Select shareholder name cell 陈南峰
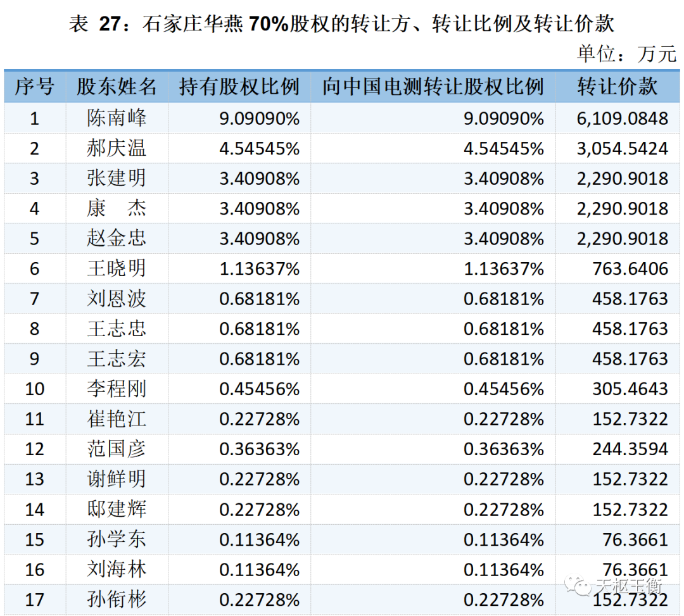This screenshot has width=684, height=616. tap(117, 118)
